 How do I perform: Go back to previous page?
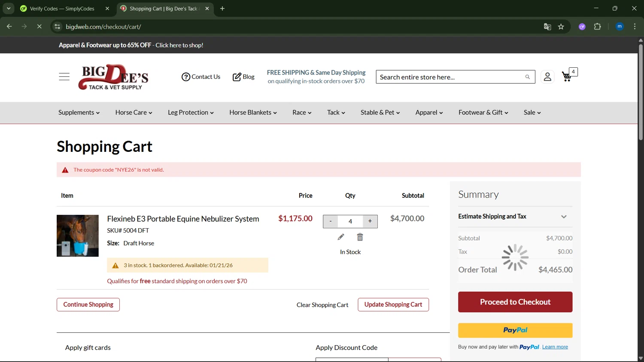tap(9, 27)
